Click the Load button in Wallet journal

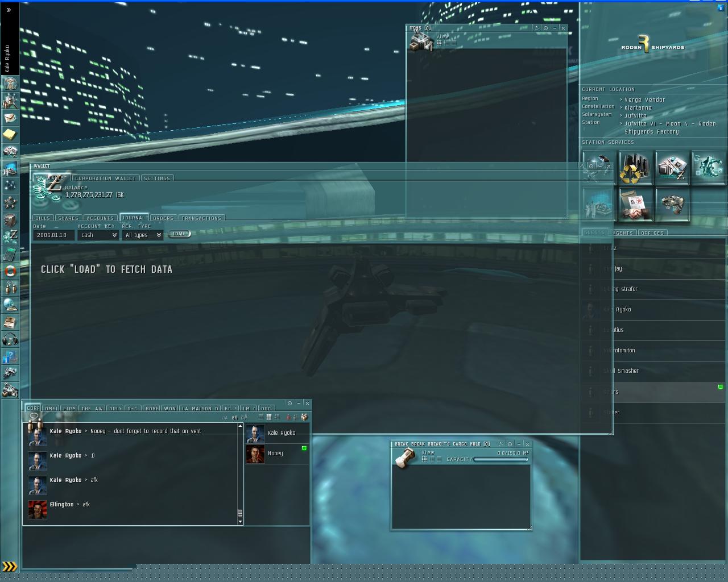coord(179,234)
